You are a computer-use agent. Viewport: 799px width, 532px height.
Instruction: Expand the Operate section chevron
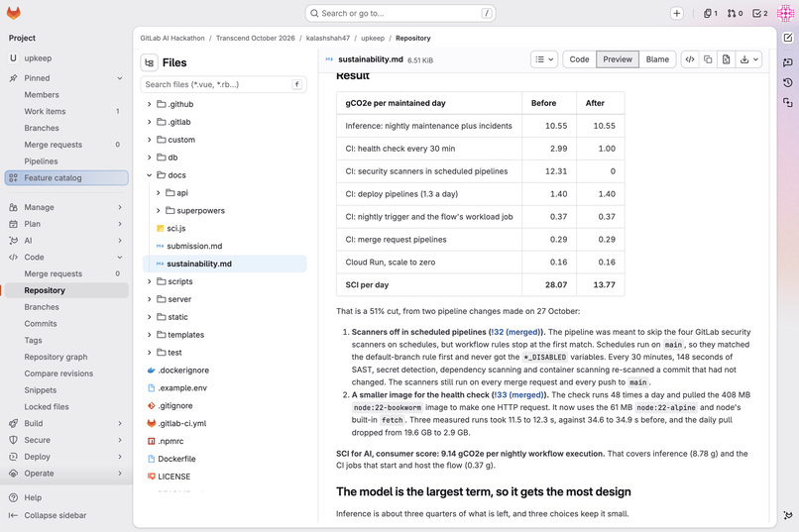[x=120, y=473]
